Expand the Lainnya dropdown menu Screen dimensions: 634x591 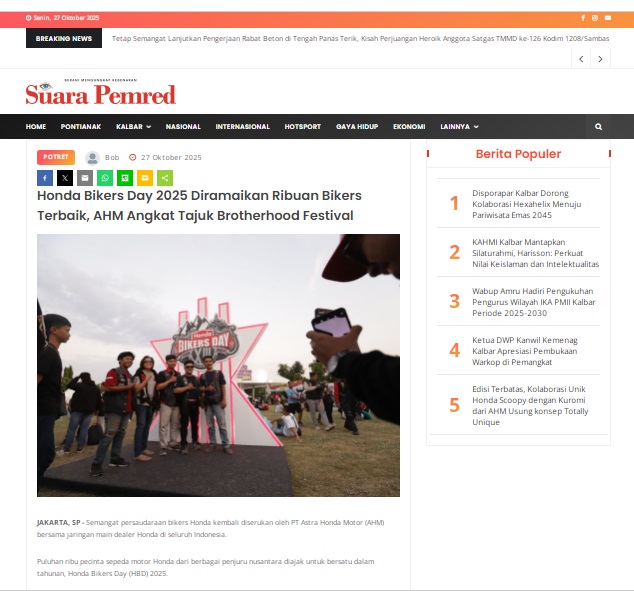pos(459,127)
